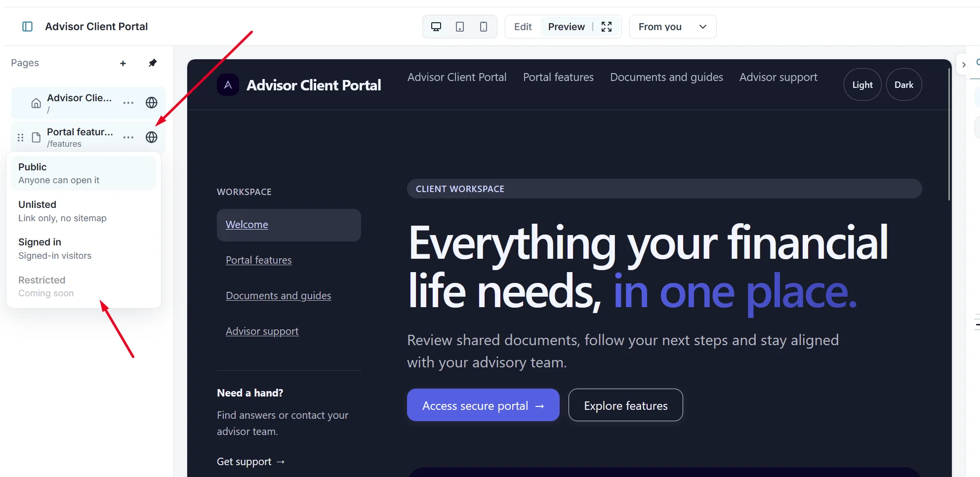Switch to Edit mode
This screenshot has height=477, width=980.
tap(523, 27)
